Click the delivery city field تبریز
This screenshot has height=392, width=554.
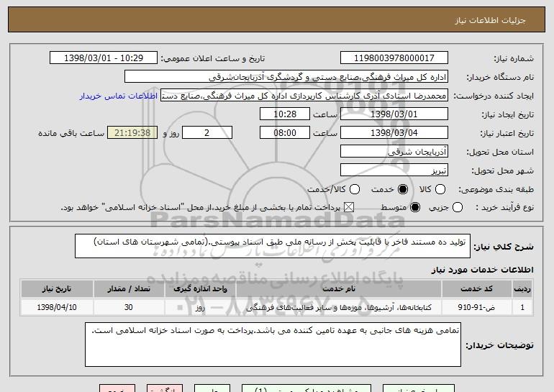[x=394, y=170]
